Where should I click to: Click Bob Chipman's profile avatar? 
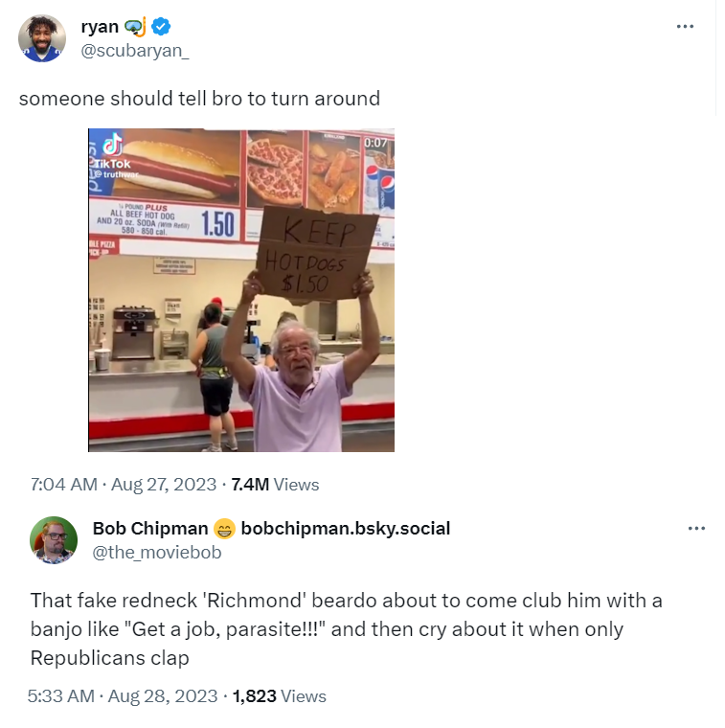53,540
